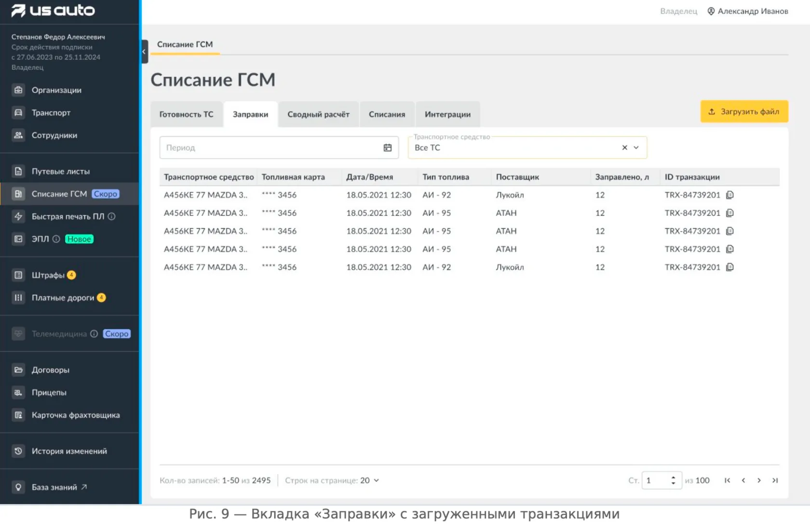The width and height of the screenshot is (810, 532).
Task: Open Прицепы sidebar icon
Action: (18, 392)
